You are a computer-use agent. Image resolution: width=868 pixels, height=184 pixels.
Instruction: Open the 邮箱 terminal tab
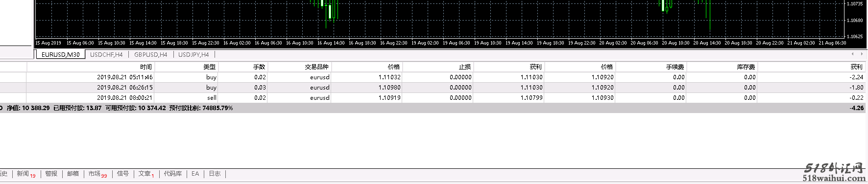pos(73,174)
